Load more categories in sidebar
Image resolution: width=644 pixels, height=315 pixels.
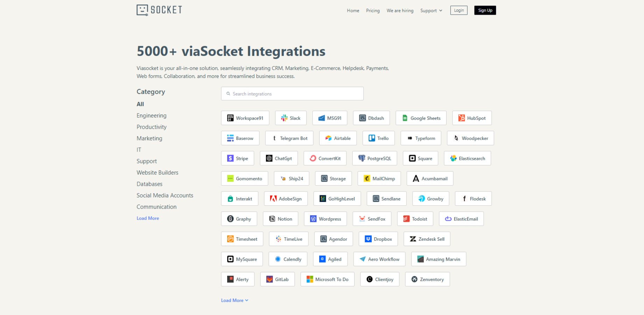coord(148,218)
